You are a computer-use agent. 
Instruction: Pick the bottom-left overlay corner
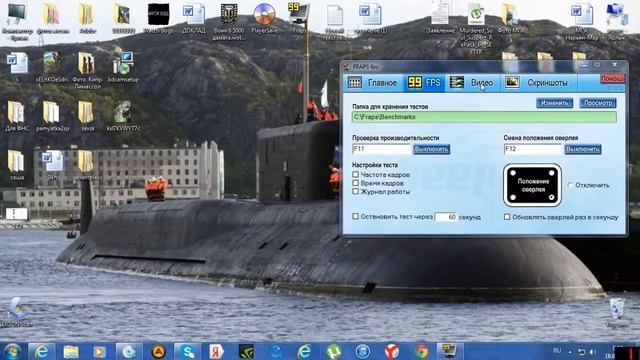click(x=513, y=198)
